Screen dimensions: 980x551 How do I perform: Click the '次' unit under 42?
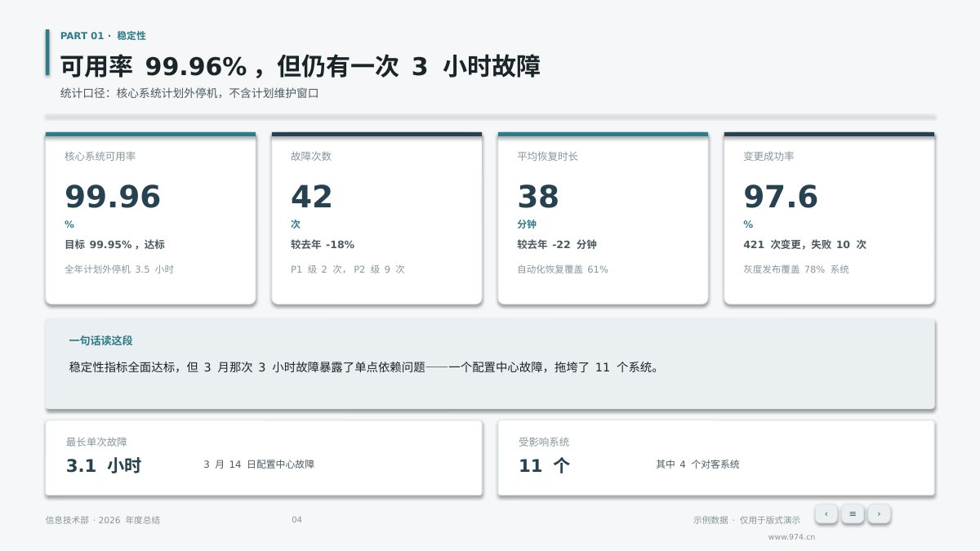pyautogui.click(x=296, y=224)
